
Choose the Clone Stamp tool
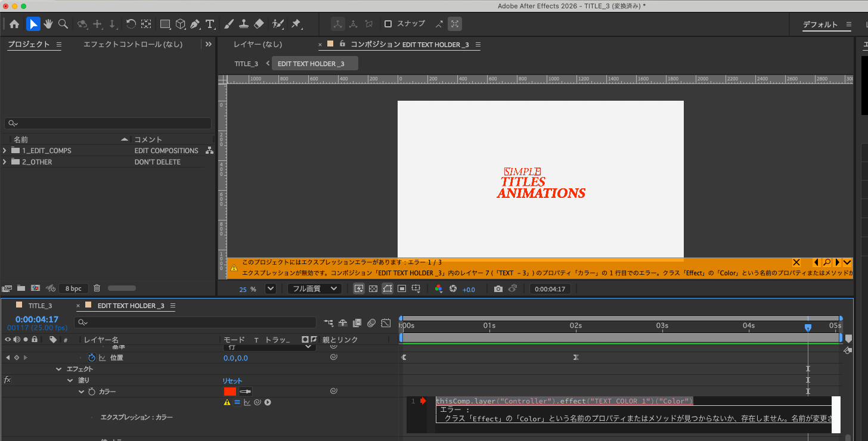coord(244,24)
